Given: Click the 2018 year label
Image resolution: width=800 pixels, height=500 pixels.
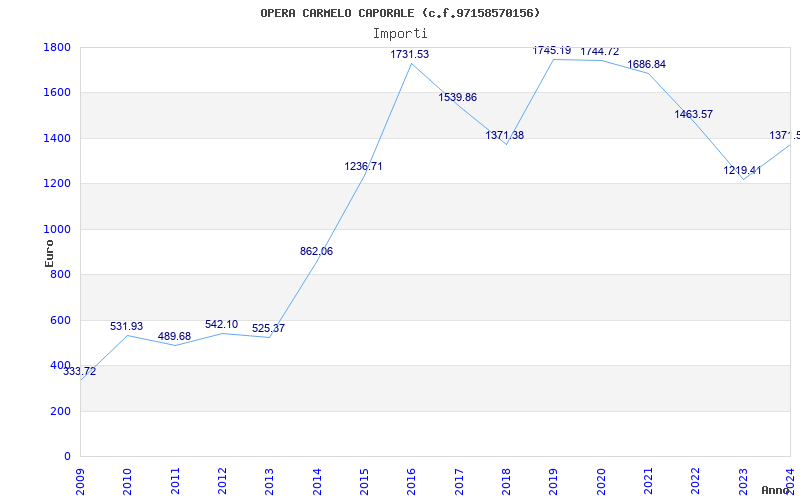Looking at the screenshot, I should click(506, 482).
